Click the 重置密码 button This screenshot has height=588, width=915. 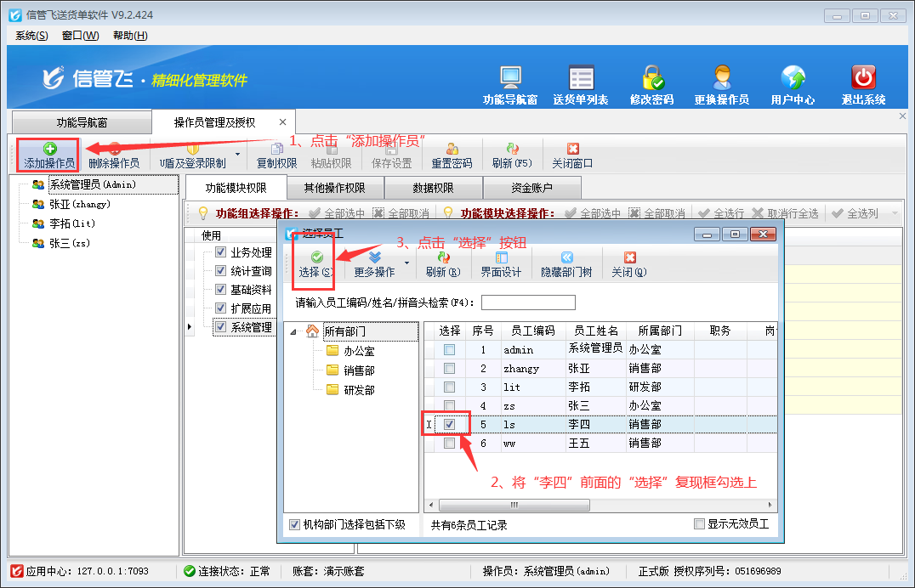(x=452, y=155)
